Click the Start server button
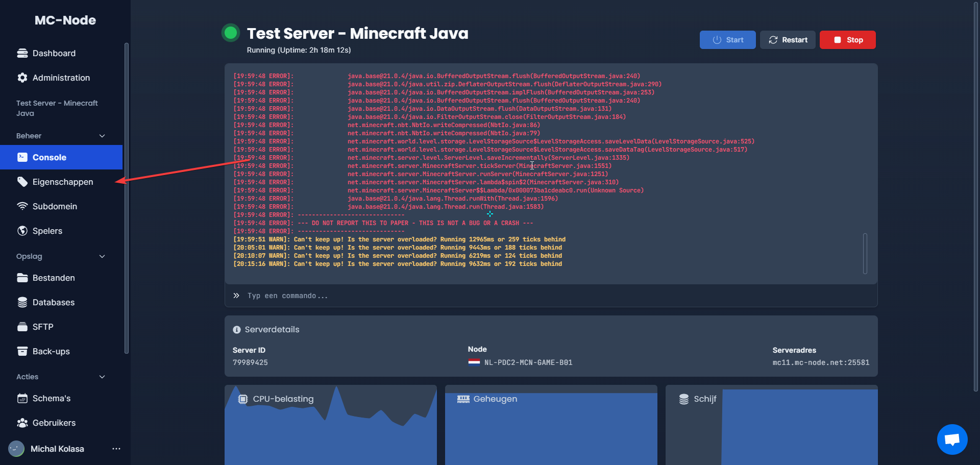The height and width of the screenshot is (465, 980). click(727, 40)
